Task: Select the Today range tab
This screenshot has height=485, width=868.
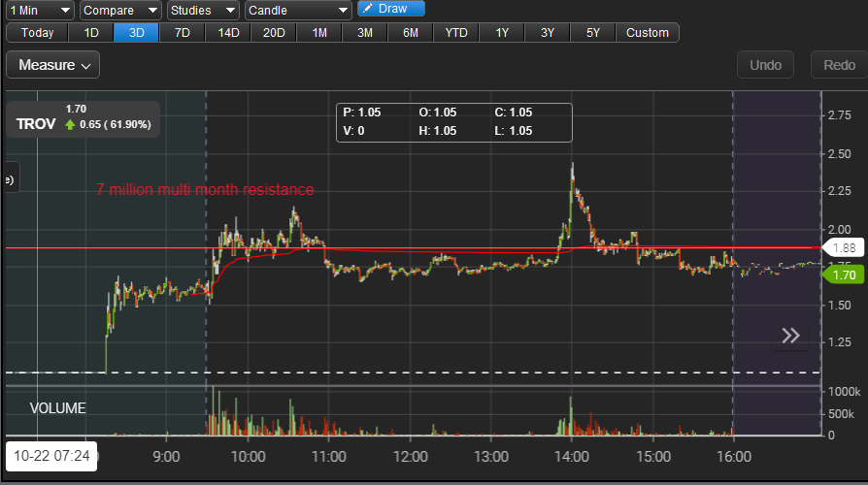Action: pos(37,33)
